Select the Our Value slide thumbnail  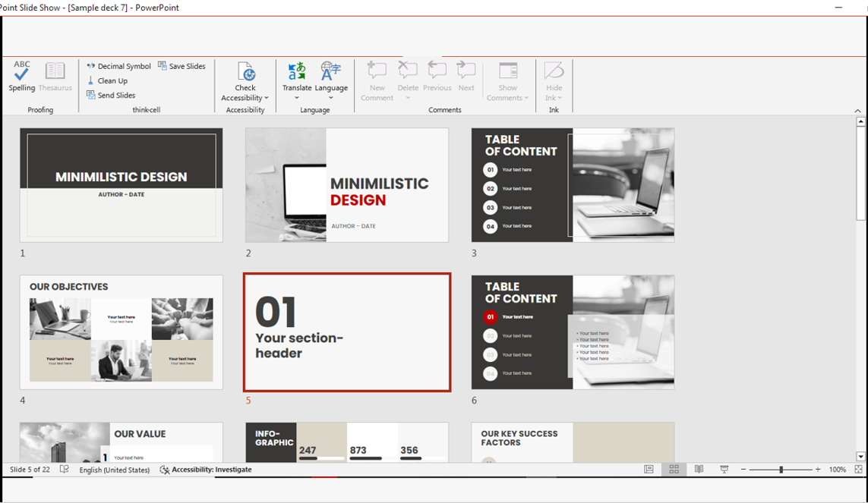122,442
